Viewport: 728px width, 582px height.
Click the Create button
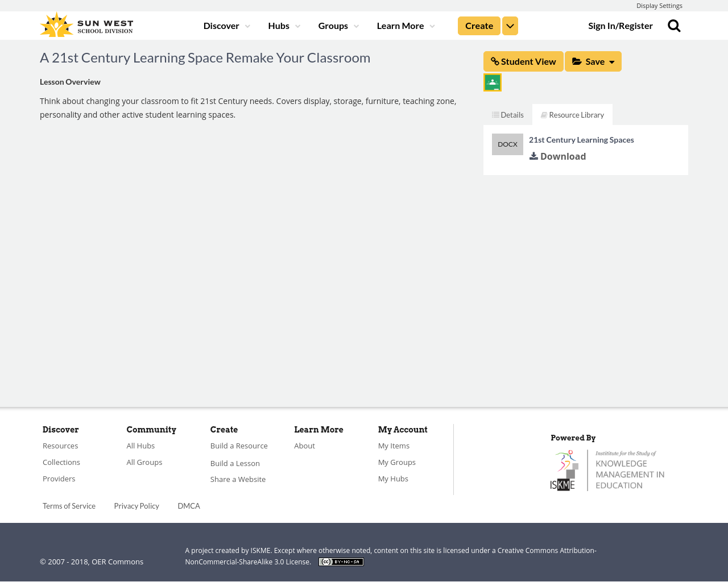(x=479, y=26)
